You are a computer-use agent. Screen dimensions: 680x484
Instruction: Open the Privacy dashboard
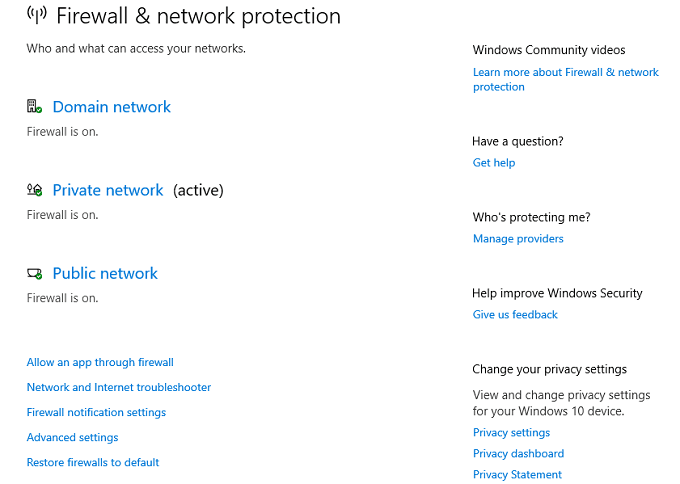[518, 453]
